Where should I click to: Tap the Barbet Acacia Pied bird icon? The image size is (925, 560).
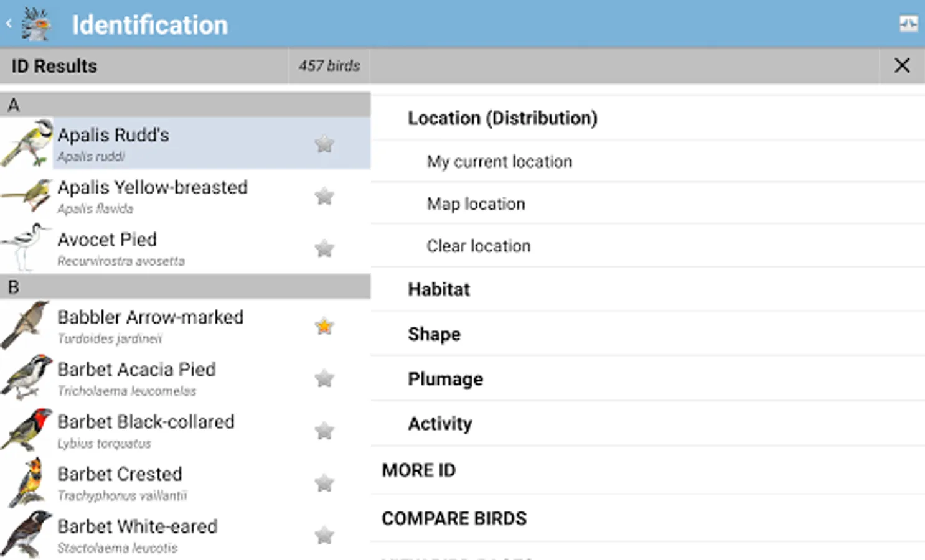click(x=27, y=378)
